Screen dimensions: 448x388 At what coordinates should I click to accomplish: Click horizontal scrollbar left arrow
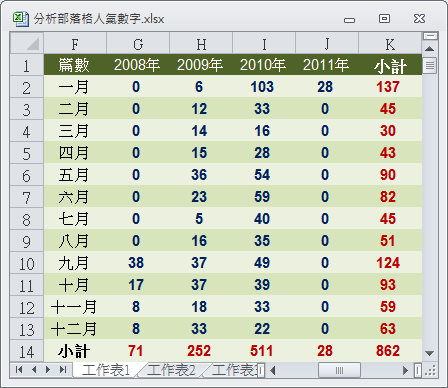pyautogui.click(x=273, y=370)
